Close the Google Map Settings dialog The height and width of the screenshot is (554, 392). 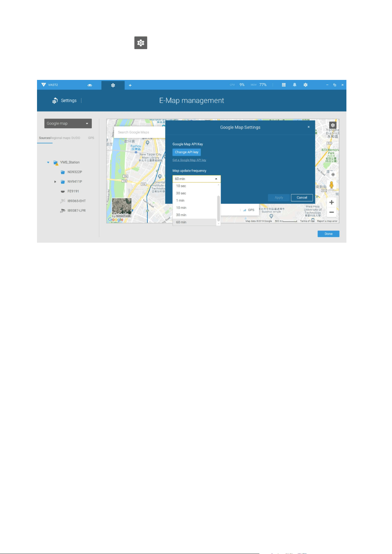tap(309, 127)
